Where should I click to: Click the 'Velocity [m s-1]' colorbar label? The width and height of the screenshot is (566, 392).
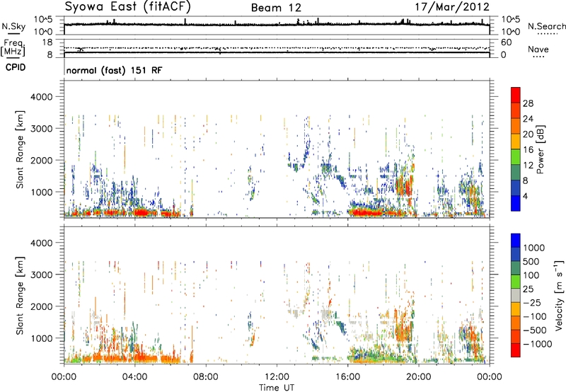tap(559, 295)
